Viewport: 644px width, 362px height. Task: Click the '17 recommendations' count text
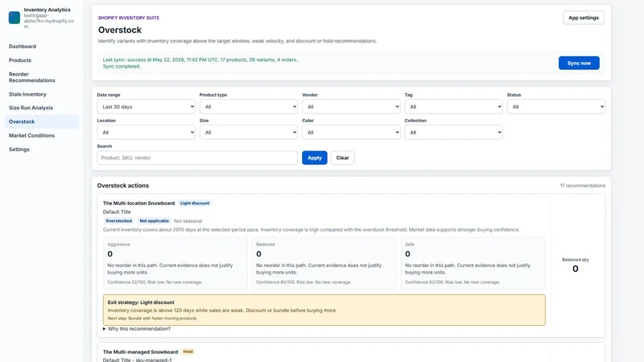click(x=582, y=186)
